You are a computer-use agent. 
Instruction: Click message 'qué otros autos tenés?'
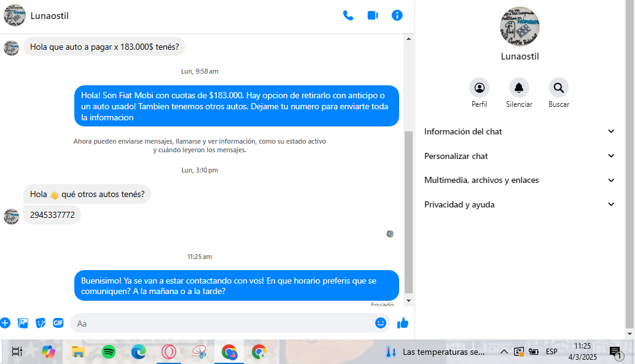click(x=87, y=195)
